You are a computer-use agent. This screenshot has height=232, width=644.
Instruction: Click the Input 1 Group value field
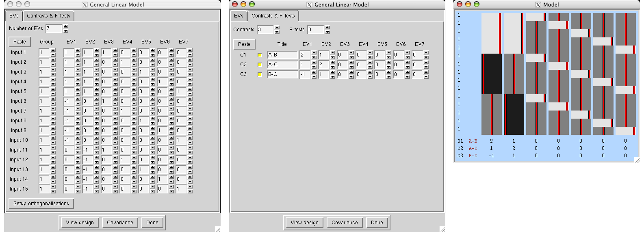tap(44, 52)
